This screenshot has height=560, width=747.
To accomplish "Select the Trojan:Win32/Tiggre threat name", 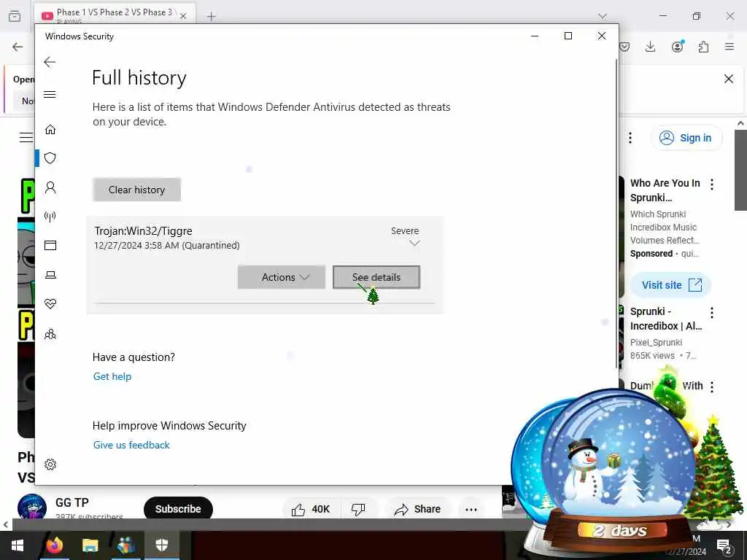I will (x=144, y=231).
